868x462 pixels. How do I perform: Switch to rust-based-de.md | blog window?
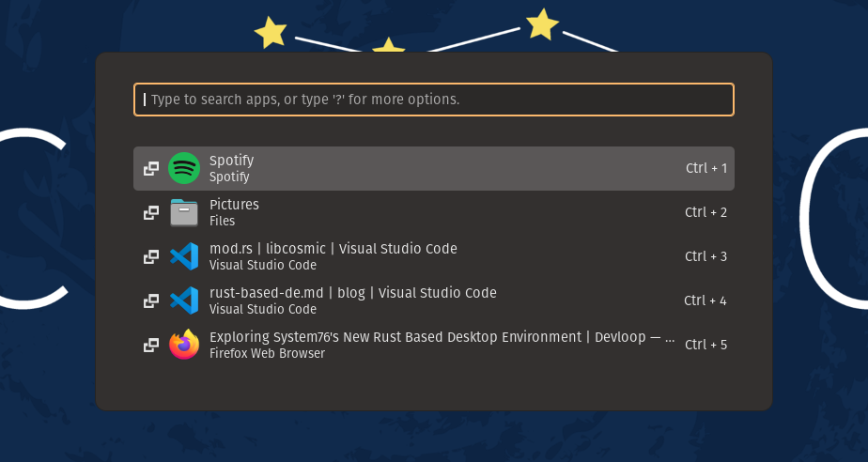(352, 293)
